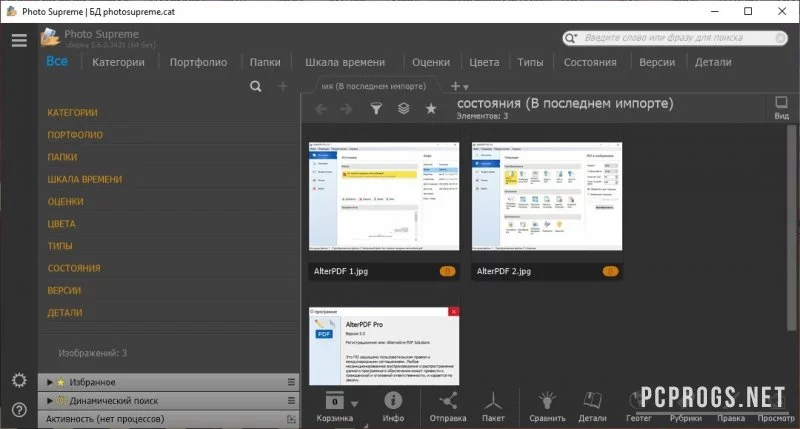
Task: Select the AlterPDF Pro about-dialog thumbnail
Action: [x=384, y=346]
